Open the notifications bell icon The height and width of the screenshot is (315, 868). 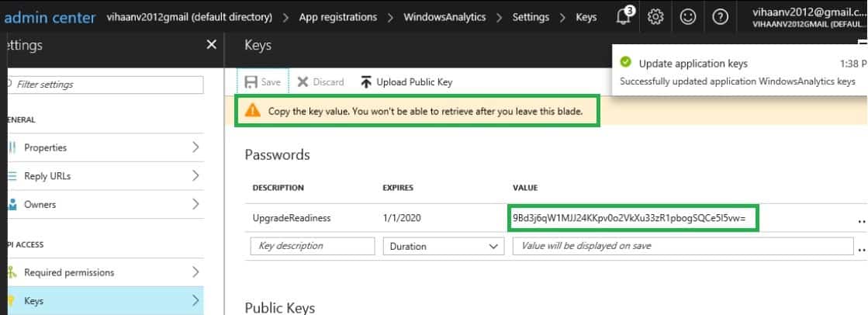(x=624, y=16)
